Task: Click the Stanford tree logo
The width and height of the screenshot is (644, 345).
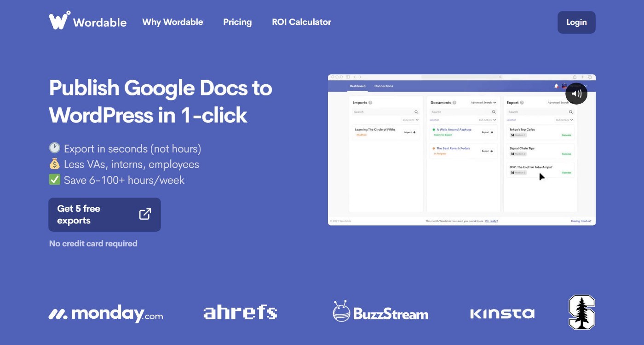Action: pyautogui.click(x=582, y=312)
